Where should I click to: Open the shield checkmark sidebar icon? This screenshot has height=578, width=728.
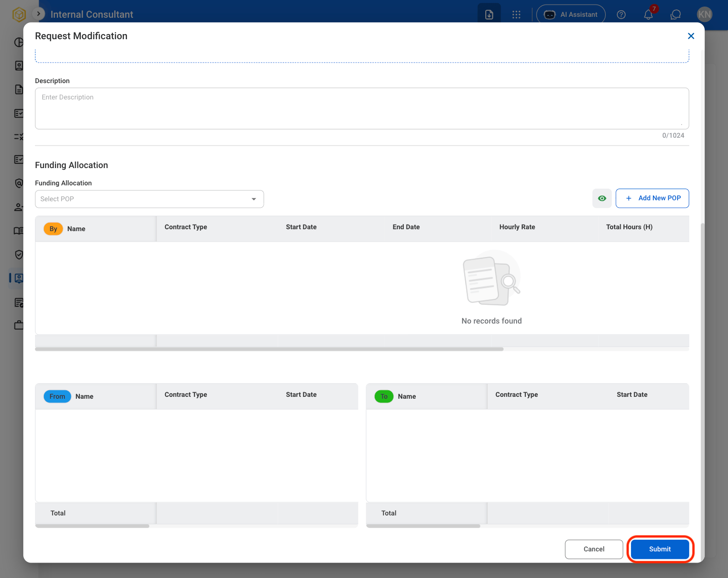pyautogui.click(x=19, y=254)
